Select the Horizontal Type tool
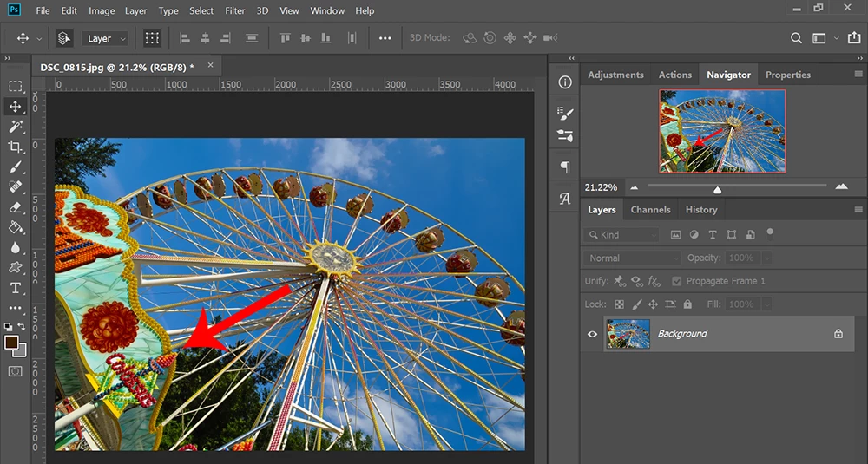The image size is (868, 464). 16,288
